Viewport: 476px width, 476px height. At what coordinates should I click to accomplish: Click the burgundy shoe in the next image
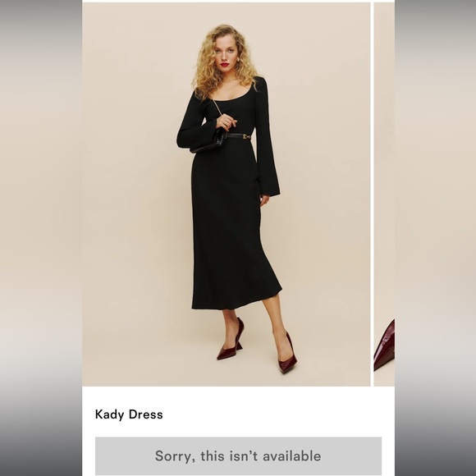click(384, 346)
